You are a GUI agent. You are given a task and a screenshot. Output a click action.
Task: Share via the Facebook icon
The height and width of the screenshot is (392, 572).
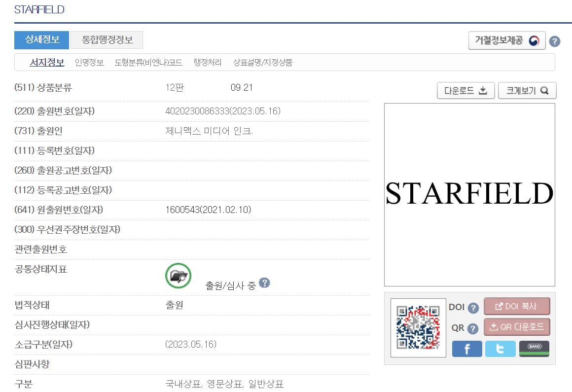click(x=467, y=349)
